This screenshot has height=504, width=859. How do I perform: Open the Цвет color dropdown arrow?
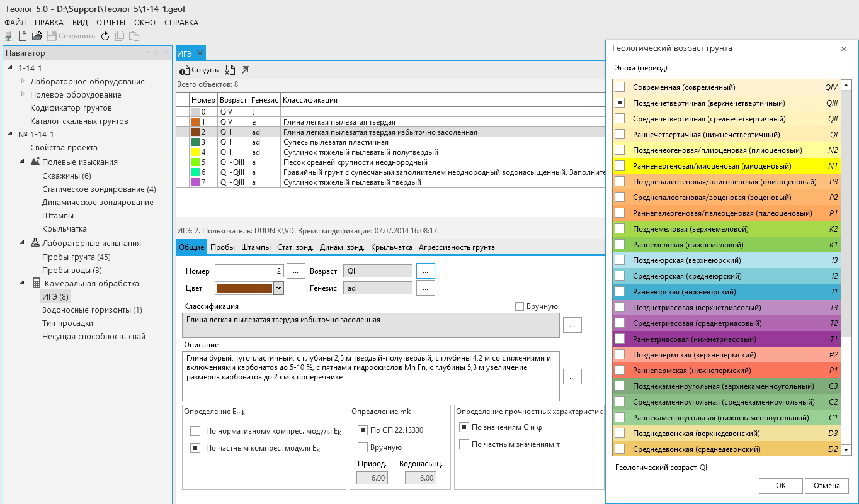(x=278, y=288)
